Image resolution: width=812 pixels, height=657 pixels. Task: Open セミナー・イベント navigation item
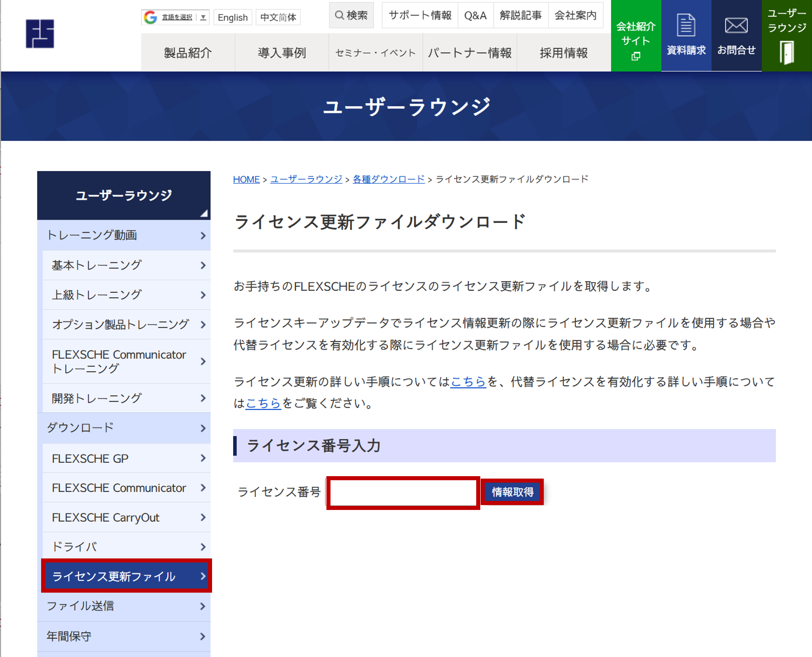coord(375,53)
